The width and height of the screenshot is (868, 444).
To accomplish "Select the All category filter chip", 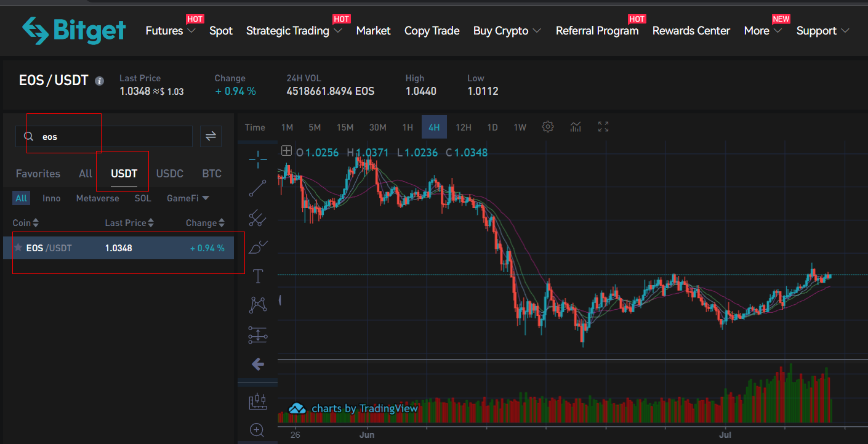I will click(x=22, y=198).
